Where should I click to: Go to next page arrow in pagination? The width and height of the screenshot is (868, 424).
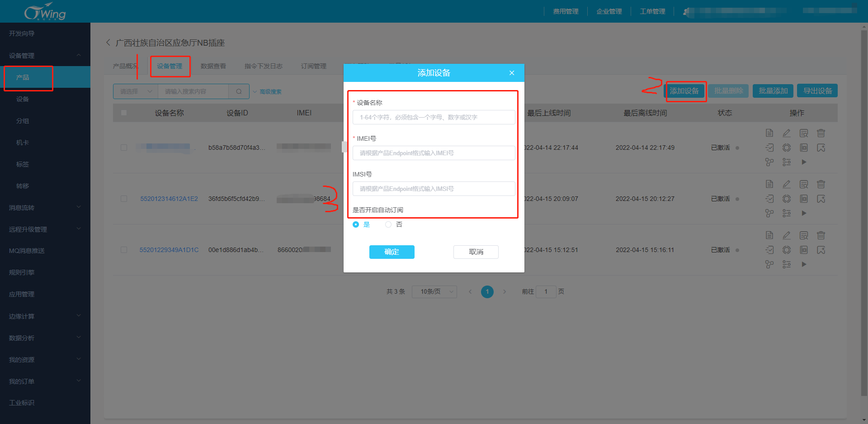(x=505, y=292)
